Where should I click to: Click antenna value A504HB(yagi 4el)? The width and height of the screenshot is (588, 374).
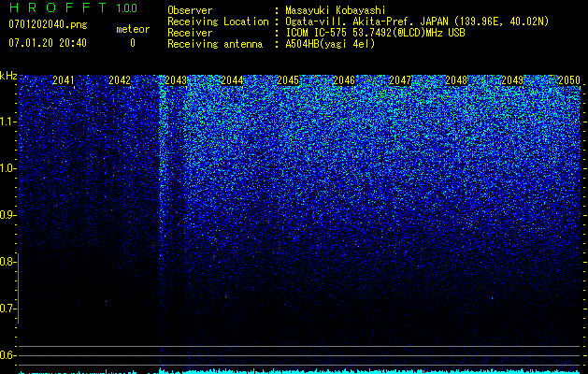pos(330,44)
